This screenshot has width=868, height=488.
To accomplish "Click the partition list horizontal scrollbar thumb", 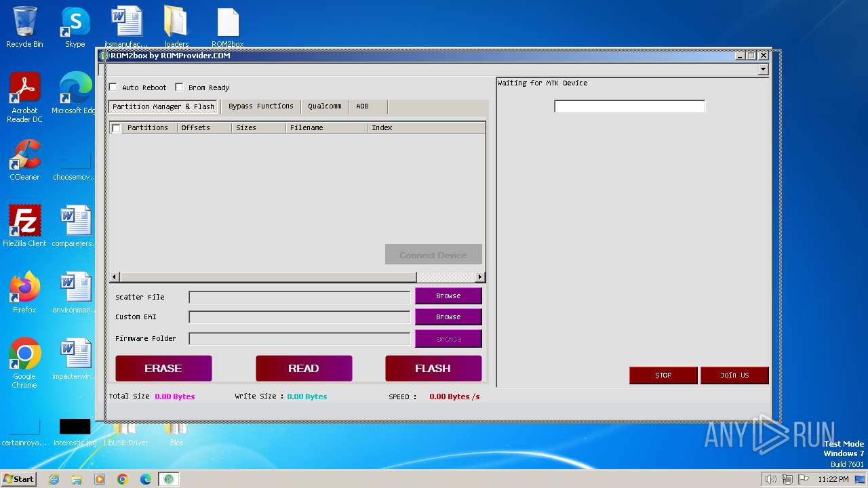I will [x=268, y=277].
